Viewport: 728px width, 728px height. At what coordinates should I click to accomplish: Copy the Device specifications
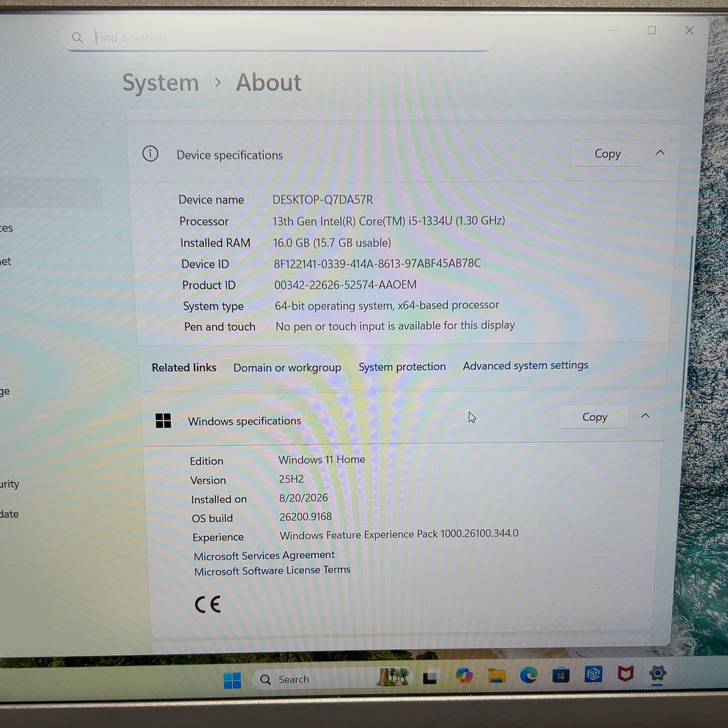click(x=607, y=154)
